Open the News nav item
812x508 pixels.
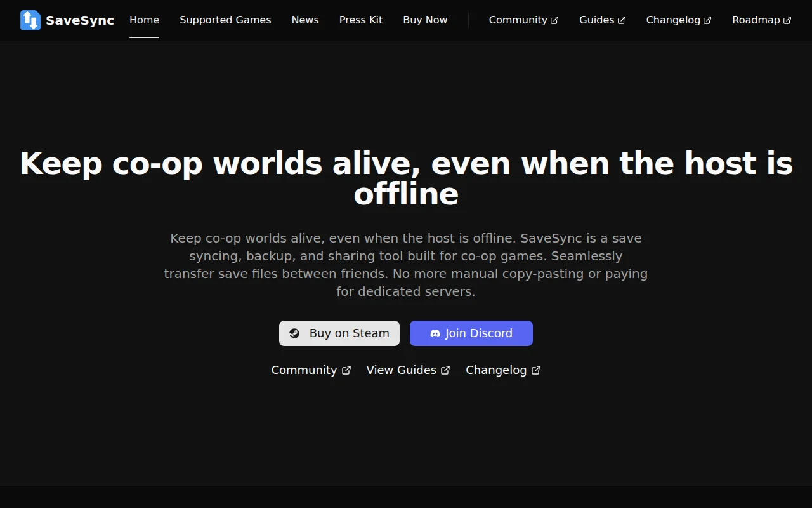pyautogui.click(x=305, y=20)
